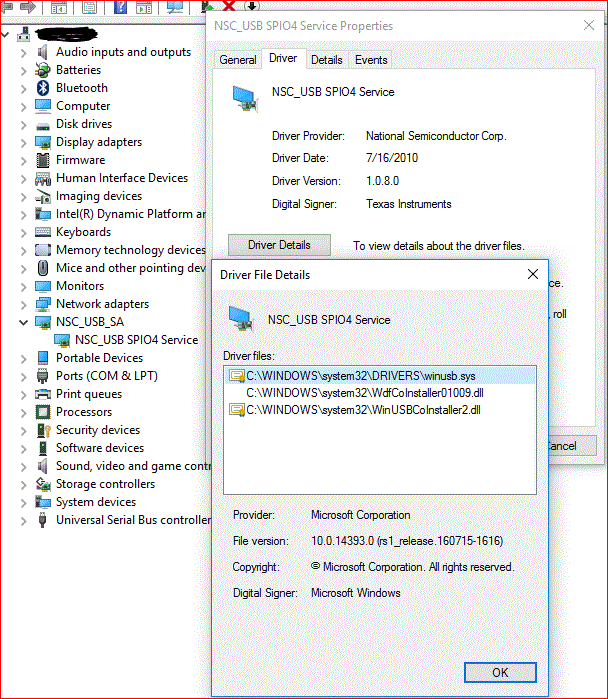Click the Driver Details button
608x699 pixels.
[x=279, y=245]
